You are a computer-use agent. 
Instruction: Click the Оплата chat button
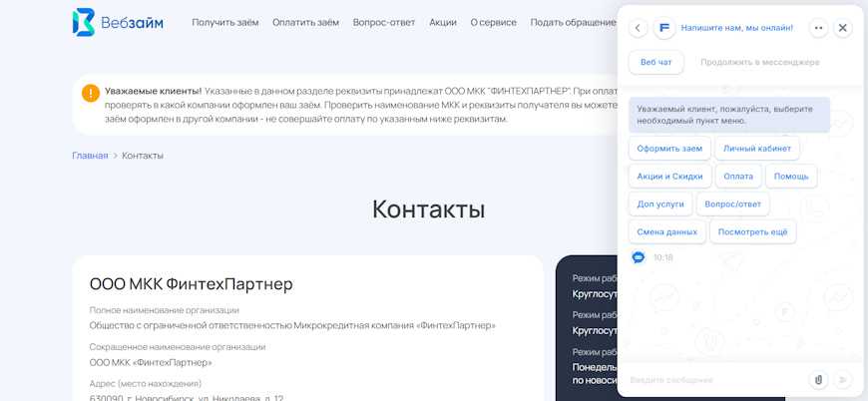(738, 176)
